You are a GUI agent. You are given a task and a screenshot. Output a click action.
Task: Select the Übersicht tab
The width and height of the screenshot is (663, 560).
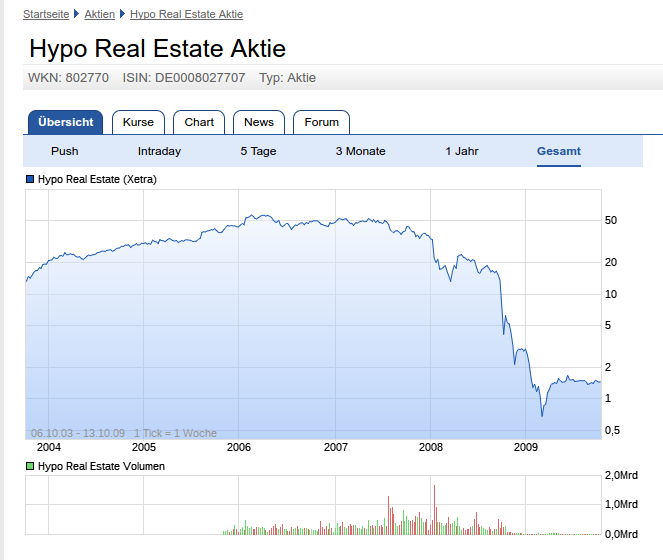[65, 122]
